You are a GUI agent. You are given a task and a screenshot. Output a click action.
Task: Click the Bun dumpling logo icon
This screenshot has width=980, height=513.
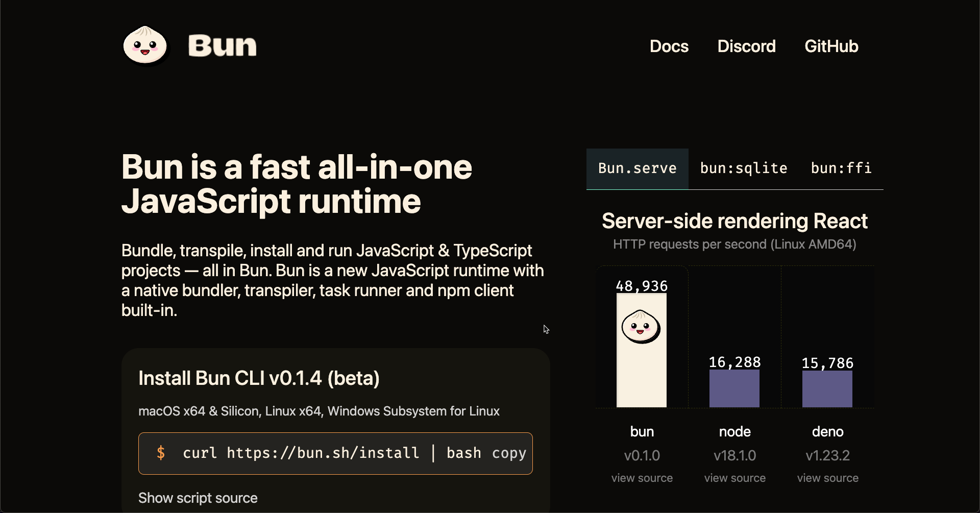coord(145,45)
